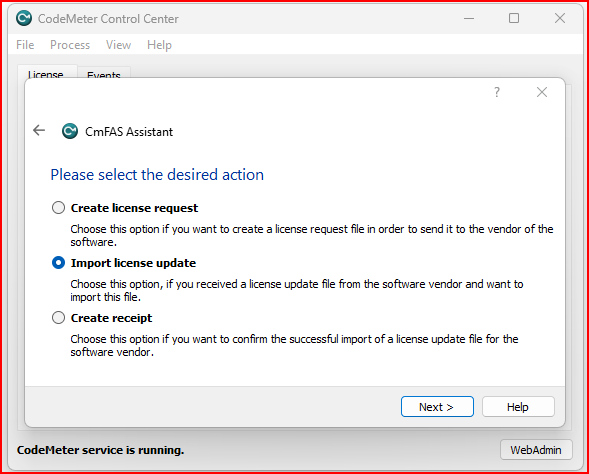589x474 pixels.
Task: Switch to the Events tab
Action: 104,73
